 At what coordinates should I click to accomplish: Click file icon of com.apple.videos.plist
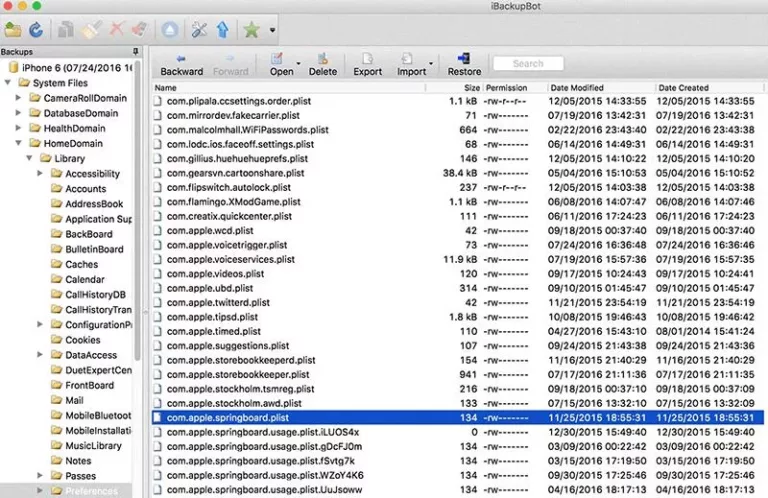pos(157,274)
